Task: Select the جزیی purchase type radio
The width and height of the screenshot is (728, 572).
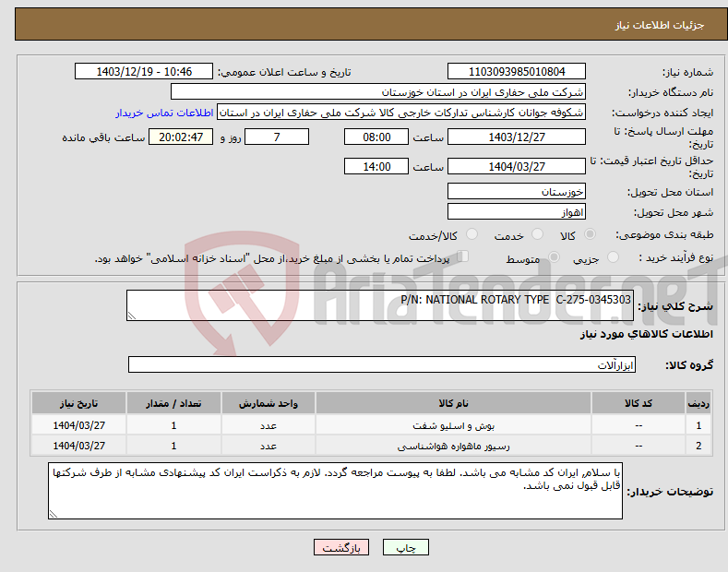Action: pyautogui.click(x=613, y=256)
